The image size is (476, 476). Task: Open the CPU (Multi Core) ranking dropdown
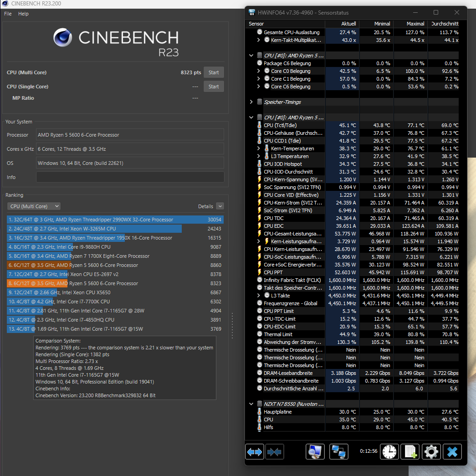pyautogui.click(x=34, y=206)
